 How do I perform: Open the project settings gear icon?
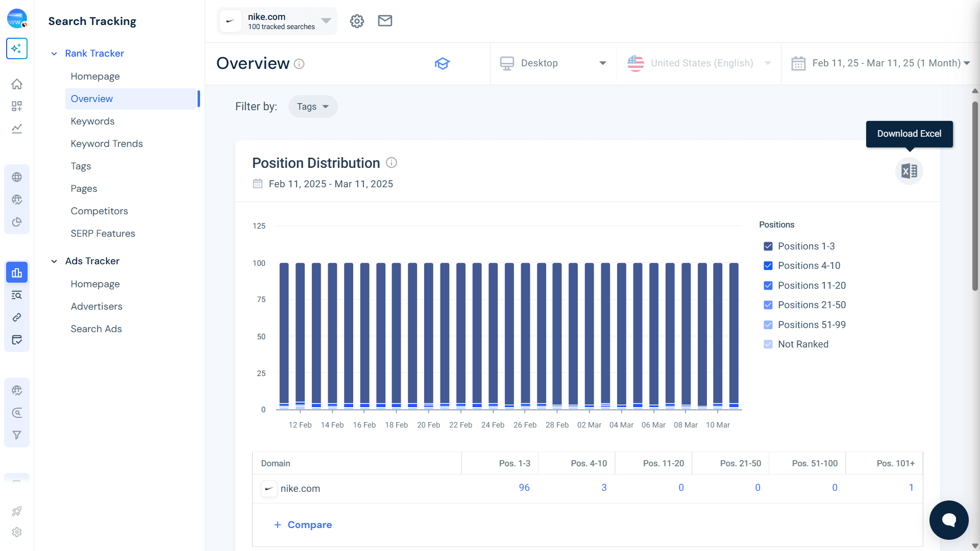tap(357, 21)
